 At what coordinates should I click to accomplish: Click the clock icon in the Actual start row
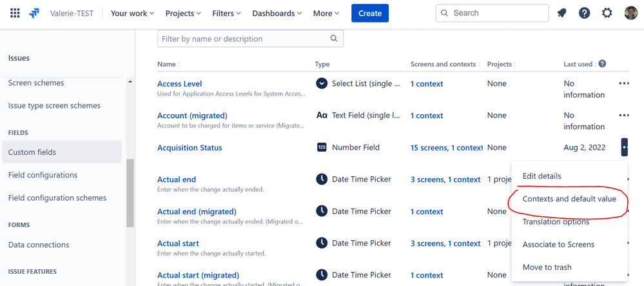(x=322, y=243)
